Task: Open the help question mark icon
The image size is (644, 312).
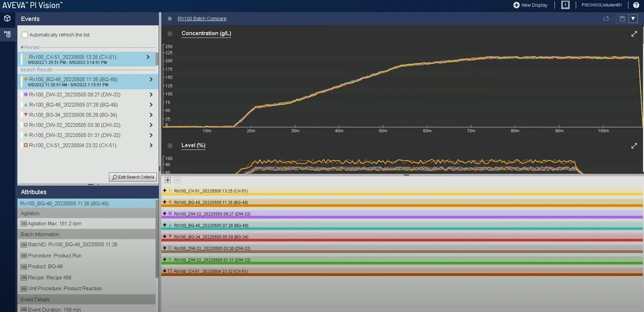Action: [x=636, y=5]
